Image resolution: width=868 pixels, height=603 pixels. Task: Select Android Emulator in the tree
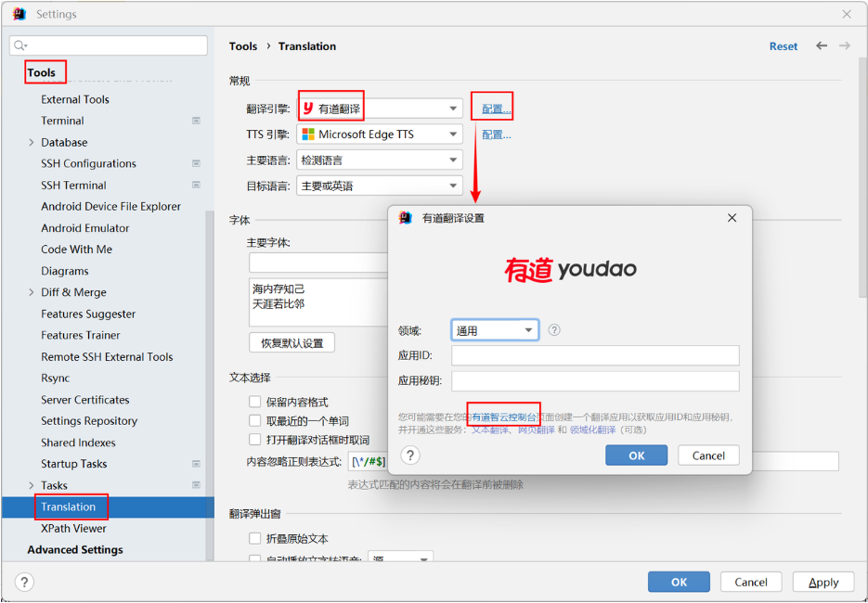point(84,228)
